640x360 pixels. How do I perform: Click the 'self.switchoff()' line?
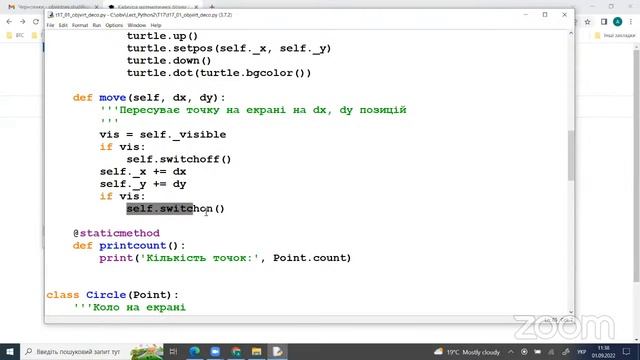coord(179,159)
